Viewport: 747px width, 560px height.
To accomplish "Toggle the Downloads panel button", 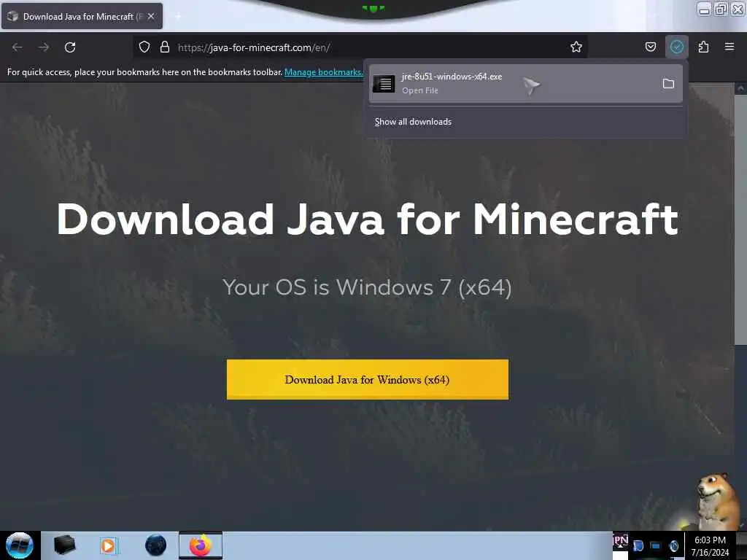I will pyautogui.click(x=676, y=47).
